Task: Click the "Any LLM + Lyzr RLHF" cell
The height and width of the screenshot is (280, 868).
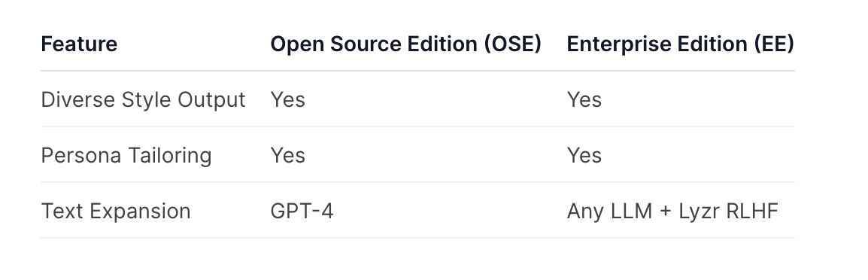Action: (672, 212)
